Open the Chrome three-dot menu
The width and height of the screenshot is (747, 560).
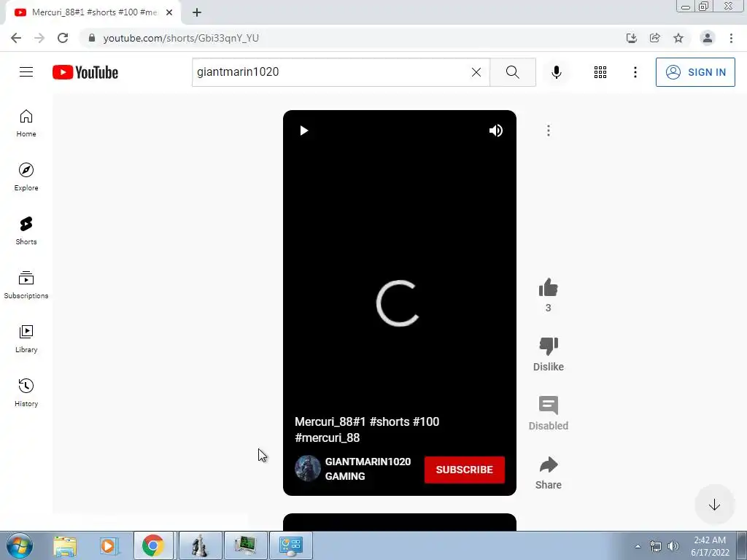pos(731,38)
